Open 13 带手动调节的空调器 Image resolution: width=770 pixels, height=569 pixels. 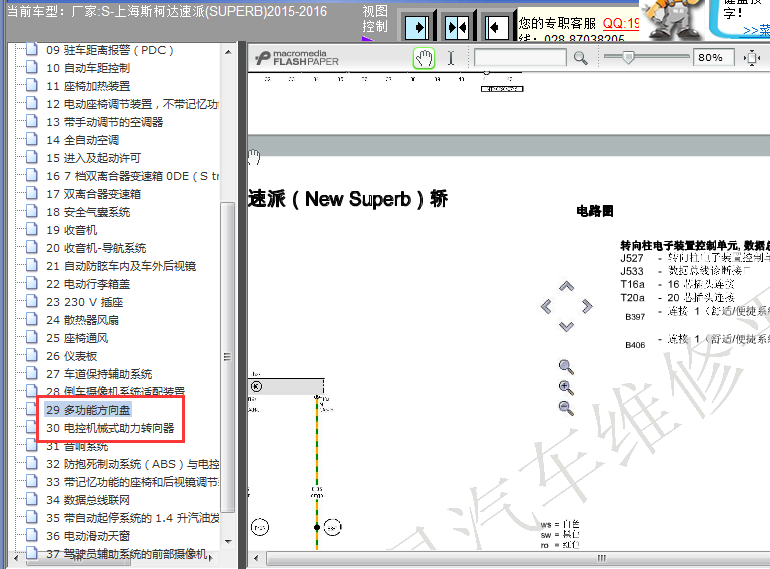pyautogui.click(x=105, y=122)
